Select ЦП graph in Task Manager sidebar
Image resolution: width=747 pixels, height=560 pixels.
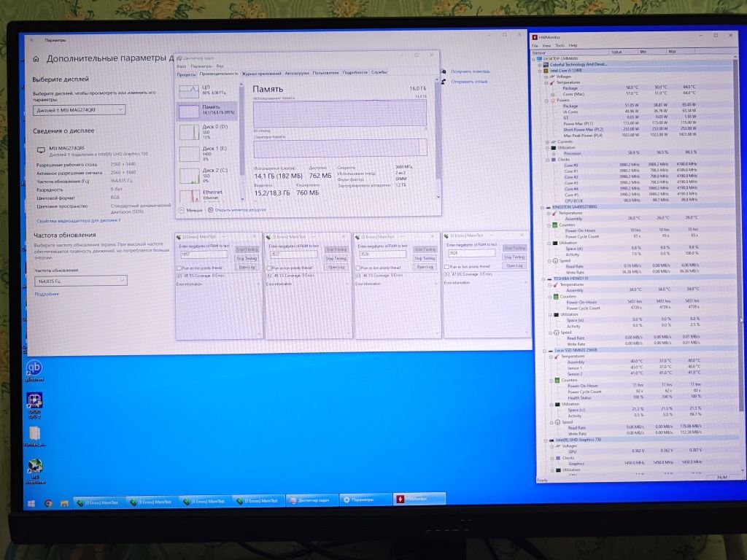coord(189,90)
